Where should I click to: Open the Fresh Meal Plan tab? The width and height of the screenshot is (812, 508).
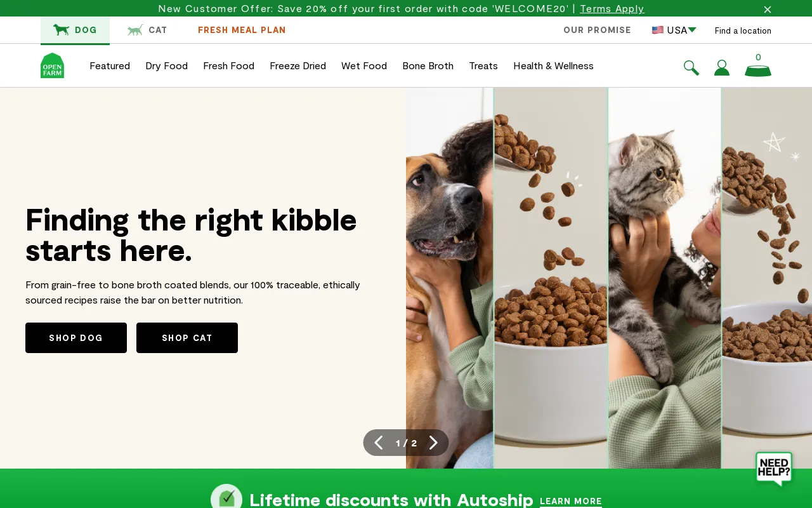pos(242,30)
